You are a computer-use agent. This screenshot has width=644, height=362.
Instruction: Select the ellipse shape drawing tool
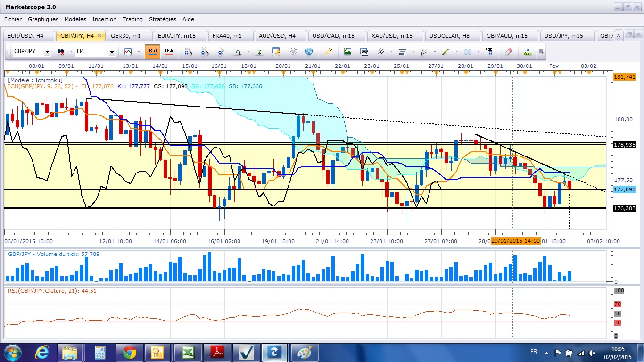tap(467, 51)
